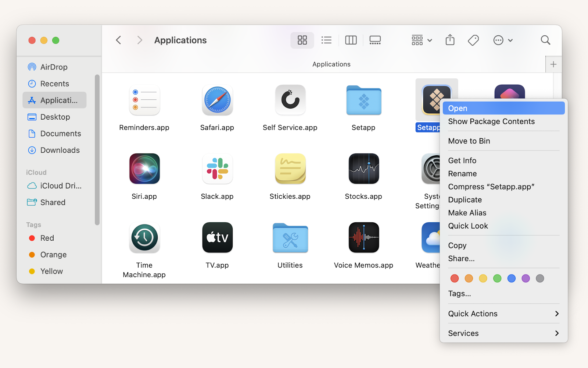Select the Self Service.app icon
The image size is (588, 368).
290,100
